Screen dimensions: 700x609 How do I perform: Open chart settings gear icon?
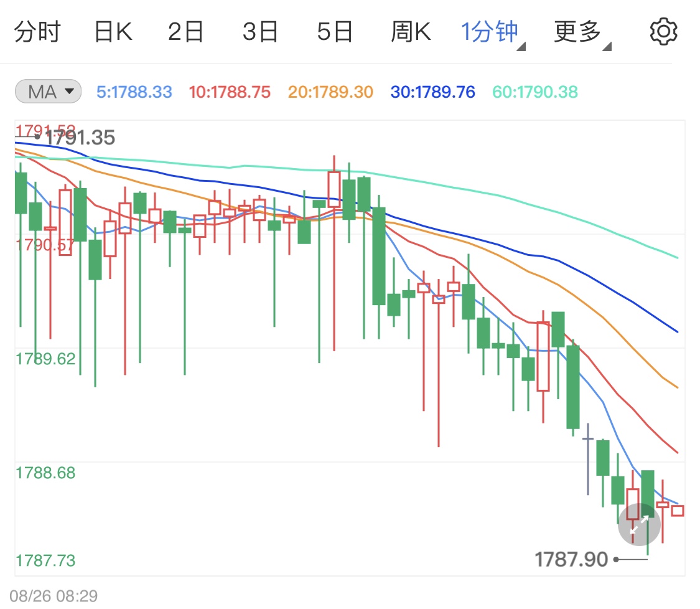(x=663, y=32)
